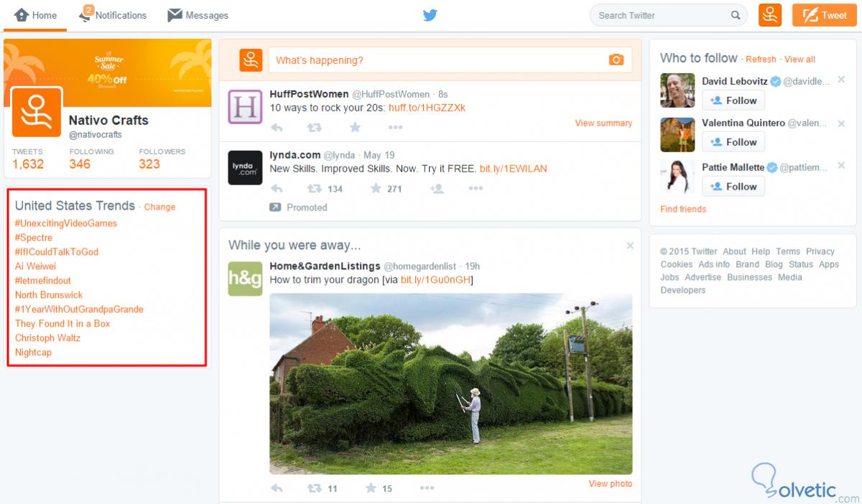862x504 pixels.
Task: Favorite the HuffPostWomen tweet
Action: point(355,127)
